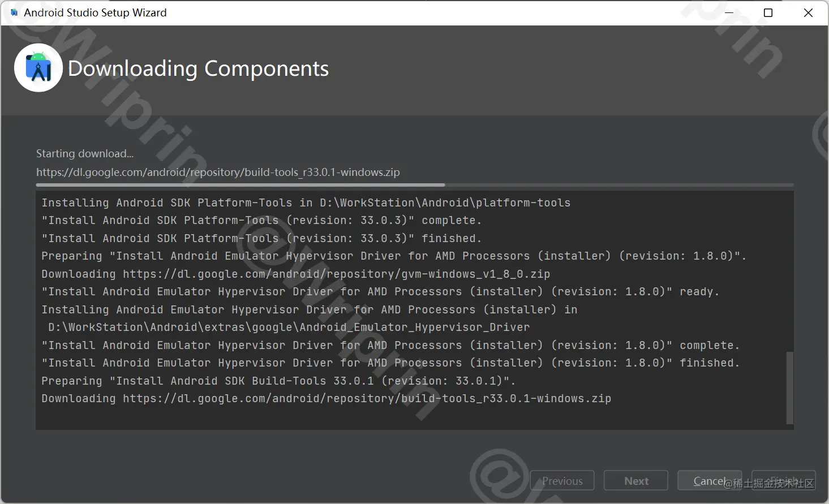Click the Android_Emulator_Hypervisor_Driver path log line
Image resolution: width=829 pixels, height=504 pixels.
tap(289, 327)
